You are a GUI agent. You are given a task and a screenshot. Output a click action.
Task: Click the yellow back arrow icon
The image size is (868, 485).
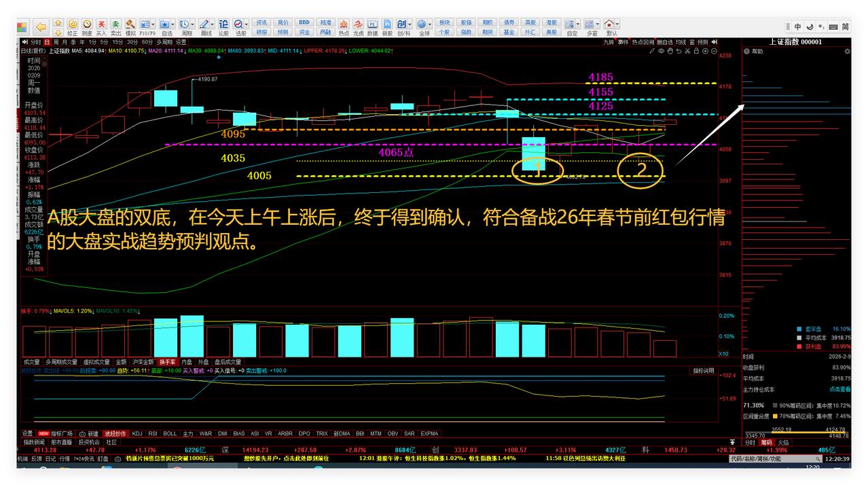[41, 27]
